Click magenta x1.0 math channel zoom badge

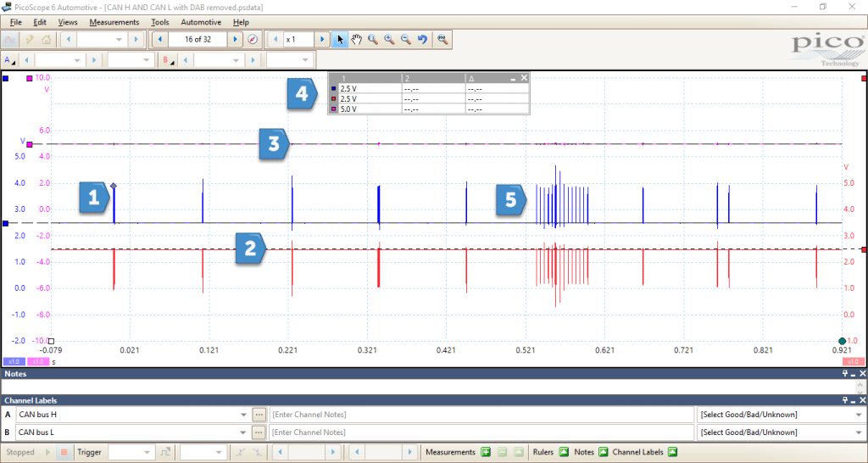37,361
